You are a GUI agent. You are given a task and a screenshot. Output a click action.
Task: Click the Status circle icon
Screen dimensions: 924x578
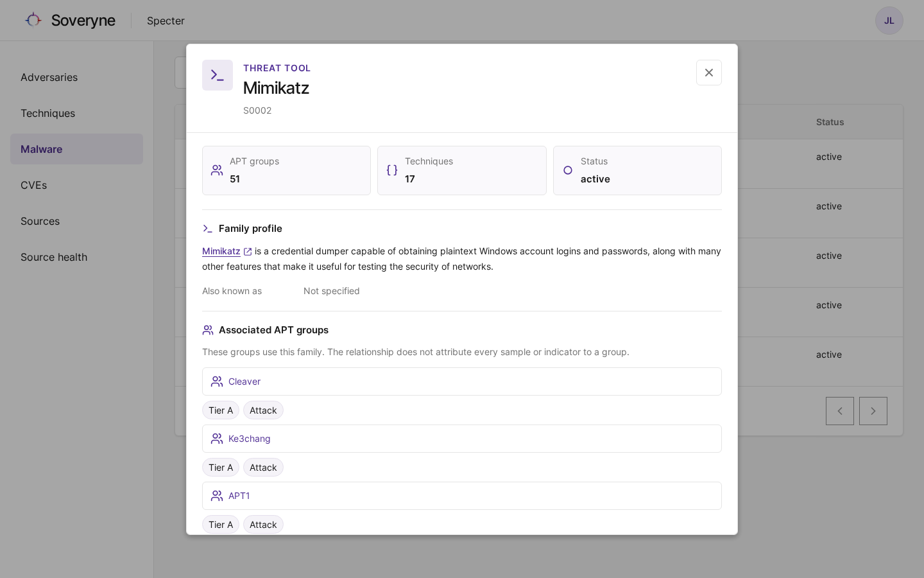(x=568, y=170)
